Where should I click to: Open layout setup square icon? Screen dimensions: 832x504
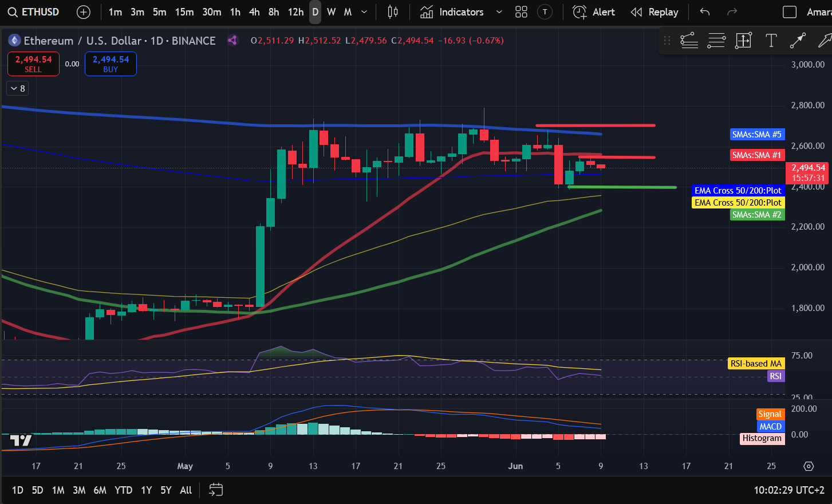pyautogui.click(x=790, y=12)
